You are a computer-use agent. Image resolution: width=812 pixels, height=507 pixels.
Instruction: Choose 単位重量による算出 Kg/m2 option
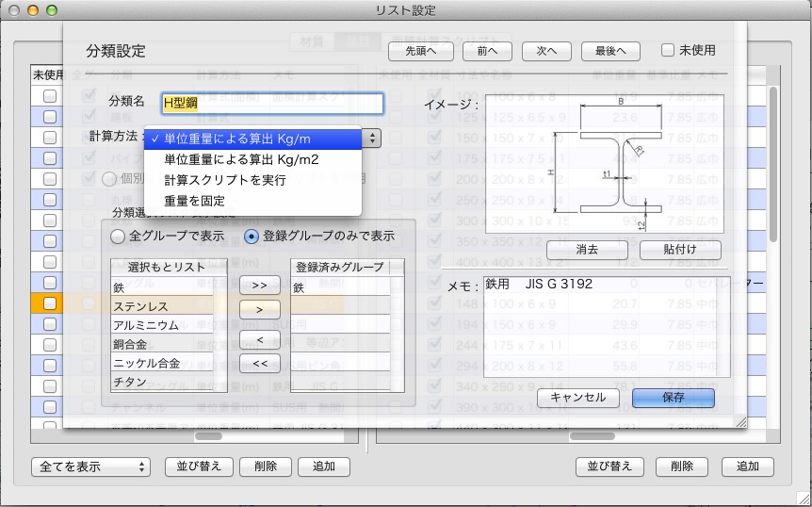coord(241,159)
